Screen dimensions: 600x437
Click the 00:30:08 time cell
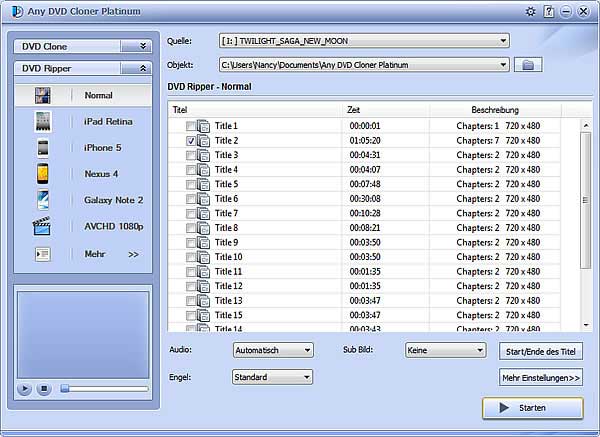tap(365, 199)
